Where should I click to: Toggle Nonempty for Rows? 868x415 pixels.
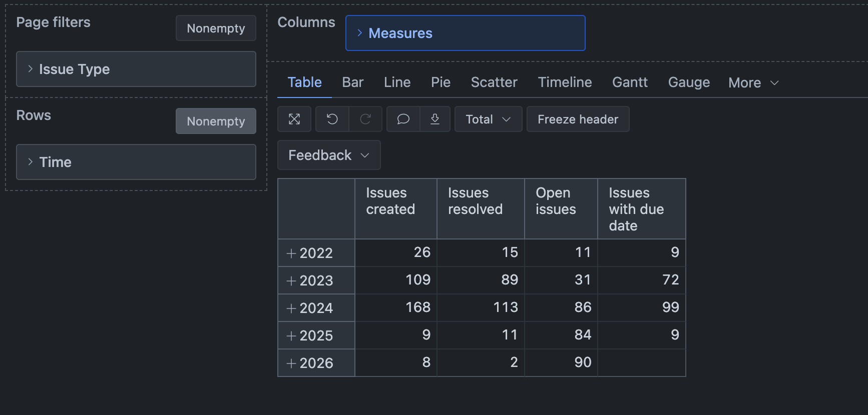[216, 121]
